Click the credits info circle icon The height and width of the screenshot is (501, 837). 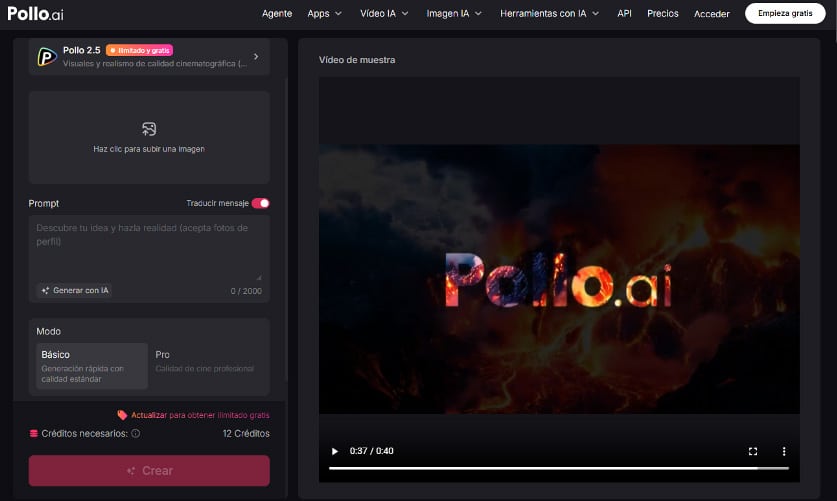pyautogui.click(x=136, y=433)
